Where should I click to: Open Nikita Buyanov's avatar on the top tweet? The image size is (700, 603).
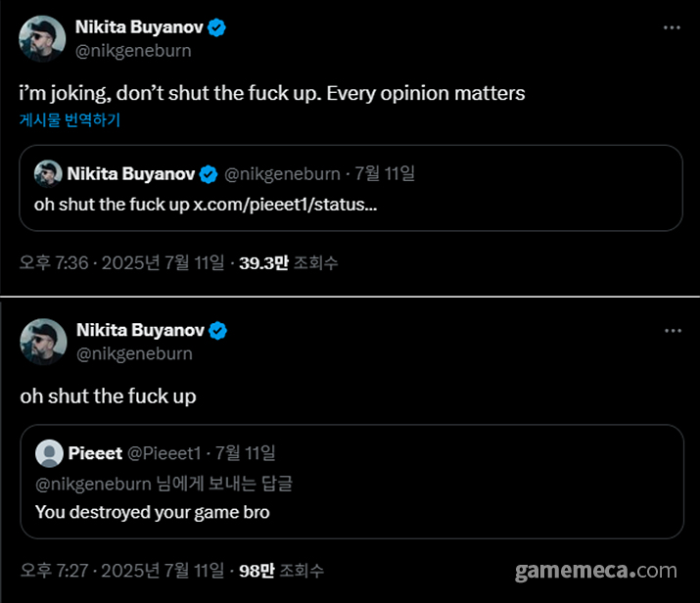42,39
